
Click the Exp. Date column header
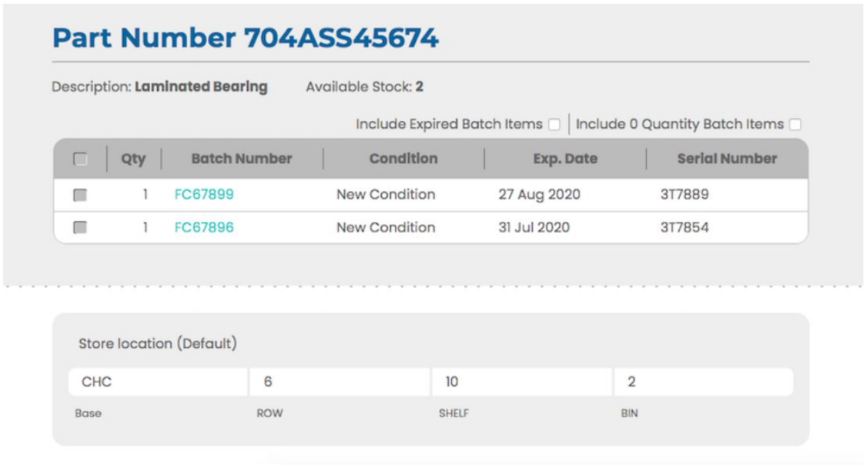[565, 159]
